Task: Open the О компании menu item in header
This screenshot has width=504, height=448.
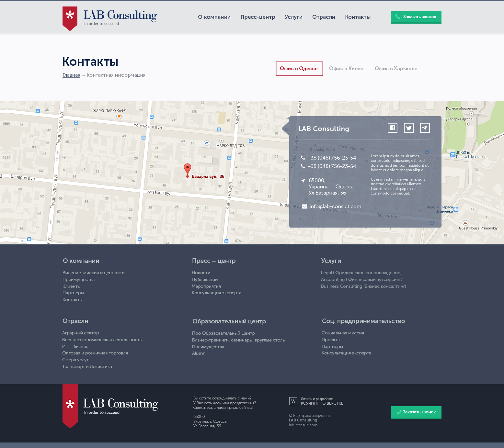Action: 214,17
